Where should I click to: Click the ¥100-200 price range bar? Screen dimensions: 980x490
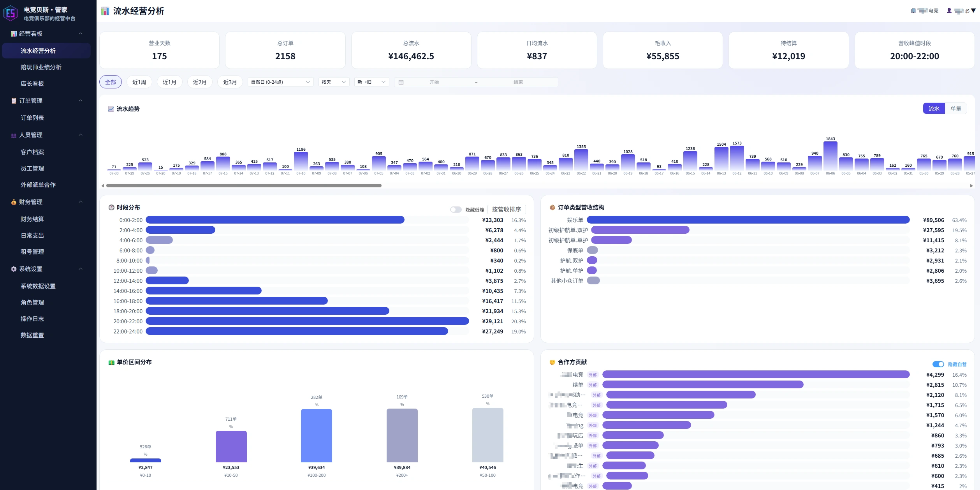(x=317, y=435)
